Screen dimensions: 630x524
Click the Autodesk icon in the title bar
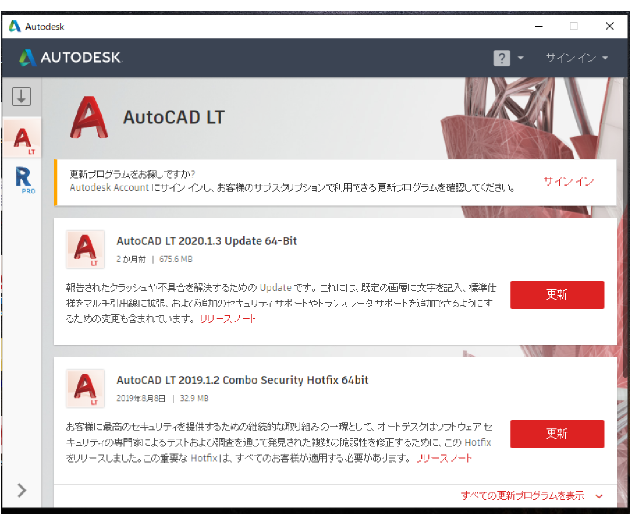(15, 27)
